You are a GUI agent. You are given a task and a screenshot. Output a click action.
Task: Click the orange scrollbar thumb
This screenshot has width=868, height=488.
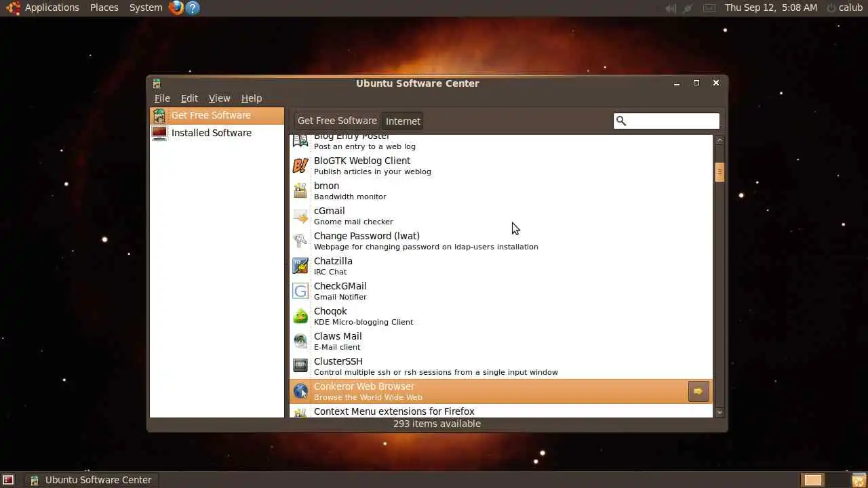pos(719,172)
